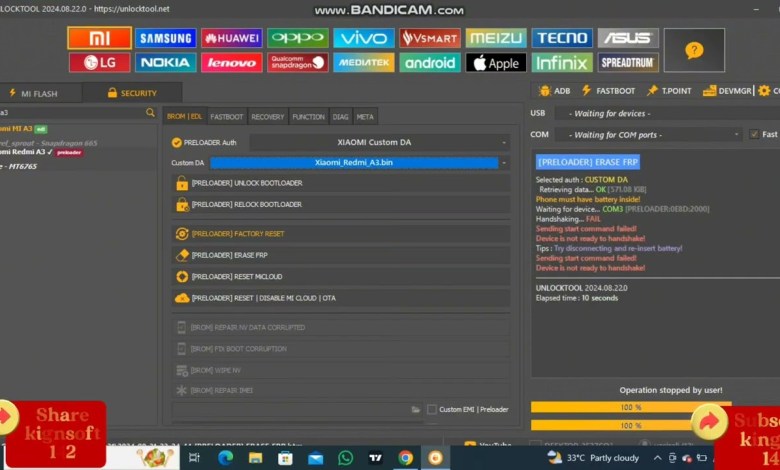Click the ADB bug icon

click(542, 91)
